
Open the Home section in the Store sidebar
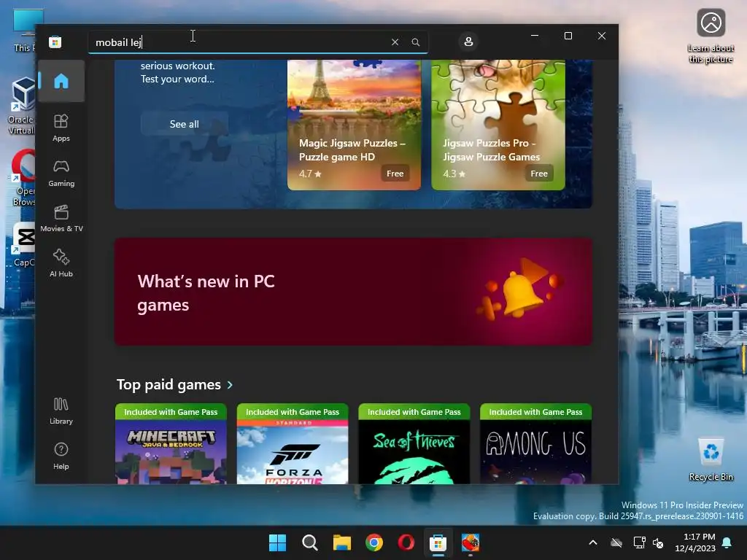tap(61, 81)
